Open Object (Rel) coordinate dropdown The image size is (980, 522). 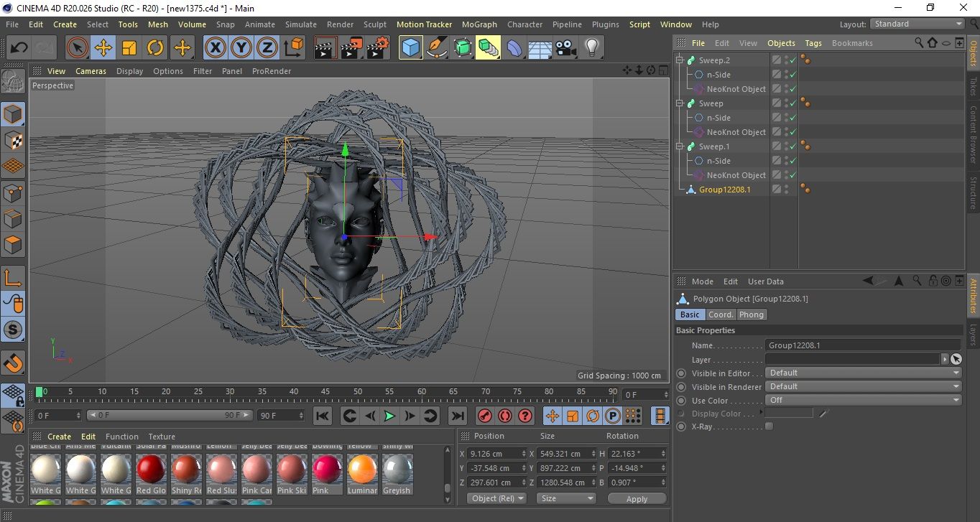[496, 498]
